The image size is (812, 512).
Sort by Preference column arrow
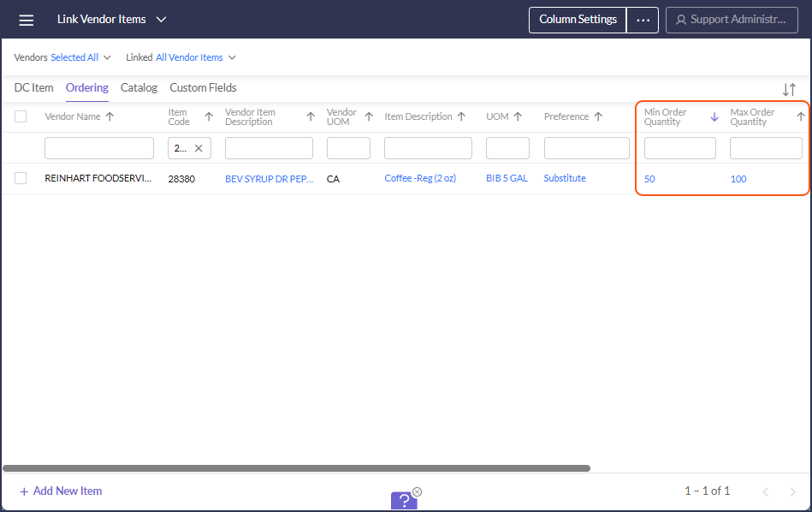tap(598, 116)
